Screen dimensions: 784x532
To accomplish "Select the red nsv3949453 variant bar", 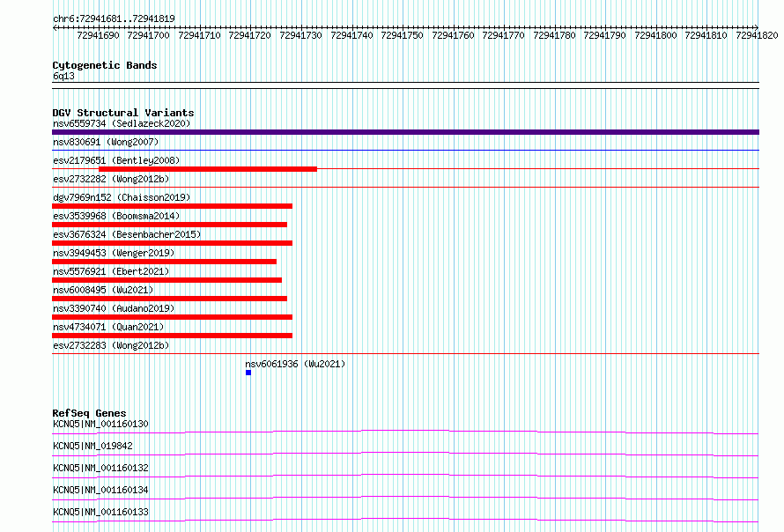I will 164,262.
